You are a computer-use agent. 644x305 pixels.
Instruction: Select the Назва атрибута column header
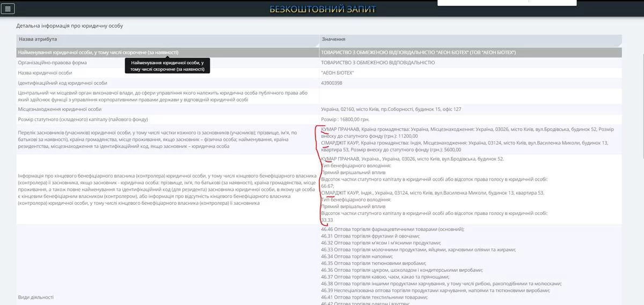(x=38, y=40)
